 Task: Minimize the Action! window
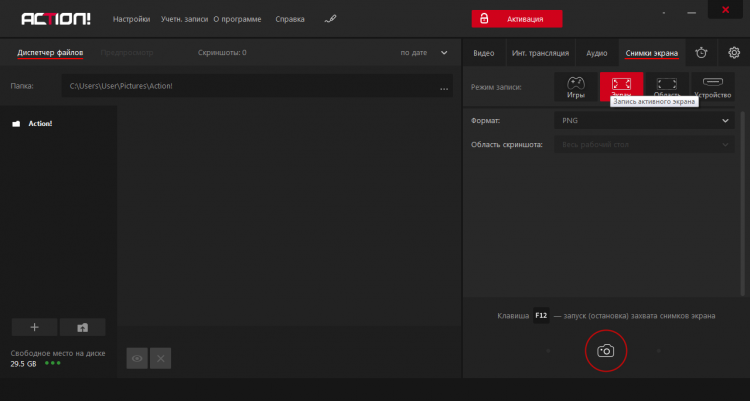[x=692, y=13]
